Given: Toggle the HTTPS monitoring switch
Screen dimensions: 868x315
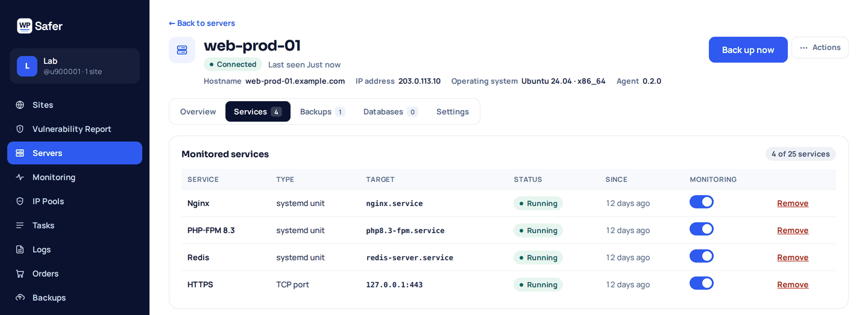Looking at the screenshot, I should [702, 283].
